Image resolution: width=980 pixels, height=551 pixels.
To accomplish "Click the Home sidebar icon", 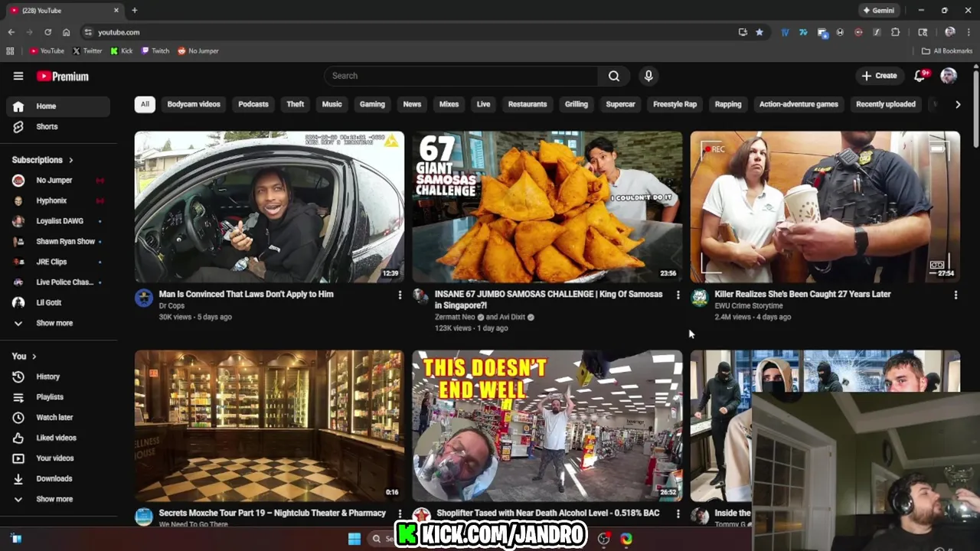I will tap(18, 106).
